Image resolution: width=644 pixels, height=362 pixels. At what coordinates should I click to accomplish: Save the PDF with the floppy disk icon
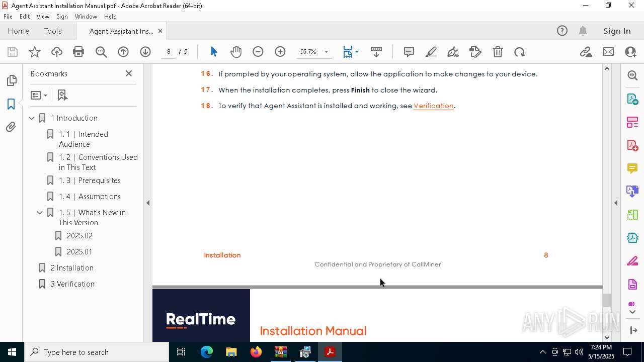click(x=13, y=52)
